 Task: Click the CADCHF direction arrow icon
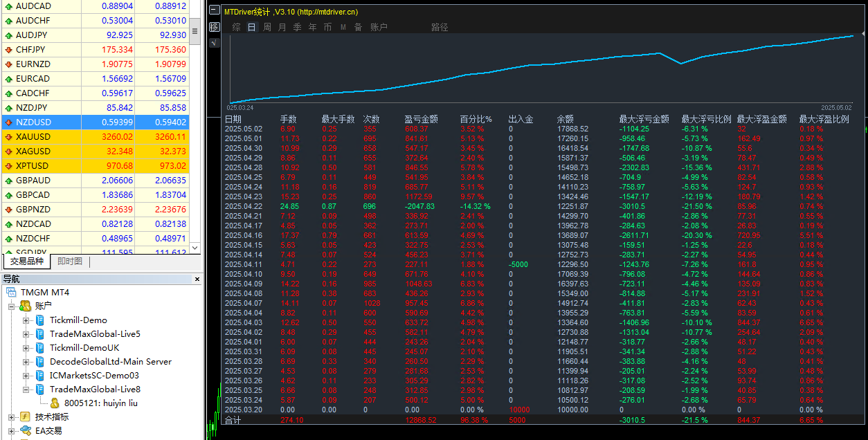(x=8, y=93)
